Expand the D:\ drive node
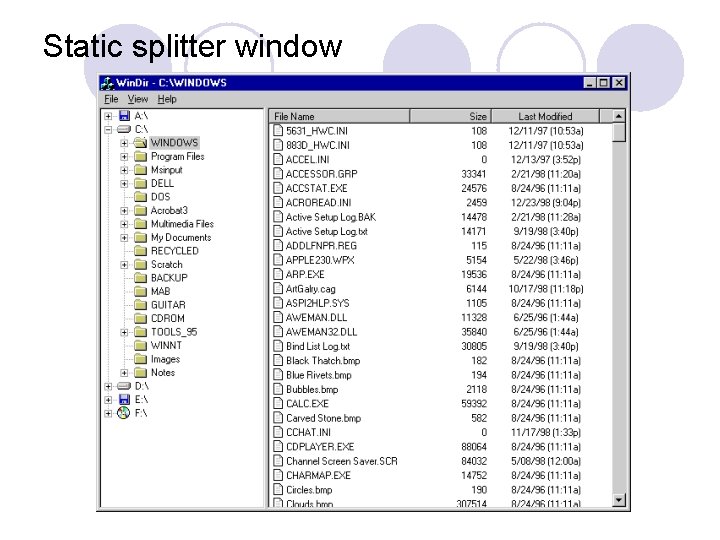Viewport: 720px width, 540px height. (108, 387)
